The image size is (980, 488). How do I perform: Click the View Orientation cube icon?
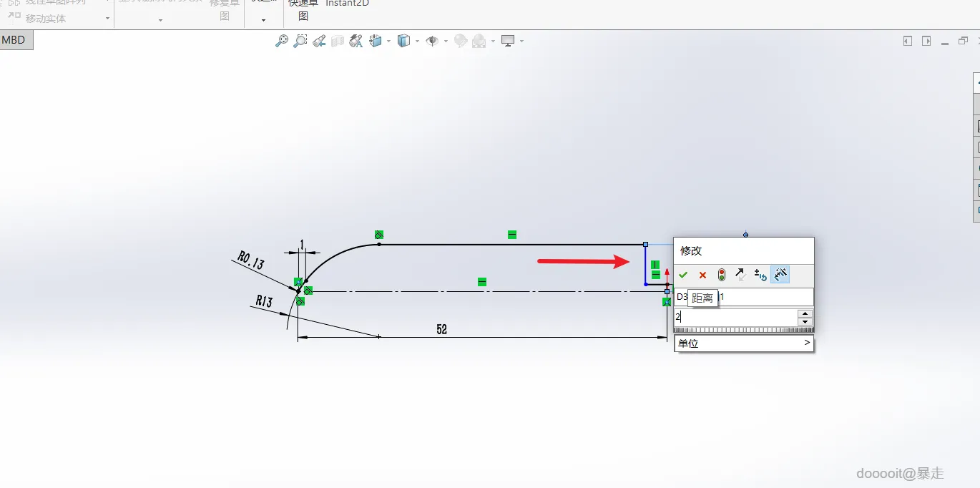click(x=376, y=41)
